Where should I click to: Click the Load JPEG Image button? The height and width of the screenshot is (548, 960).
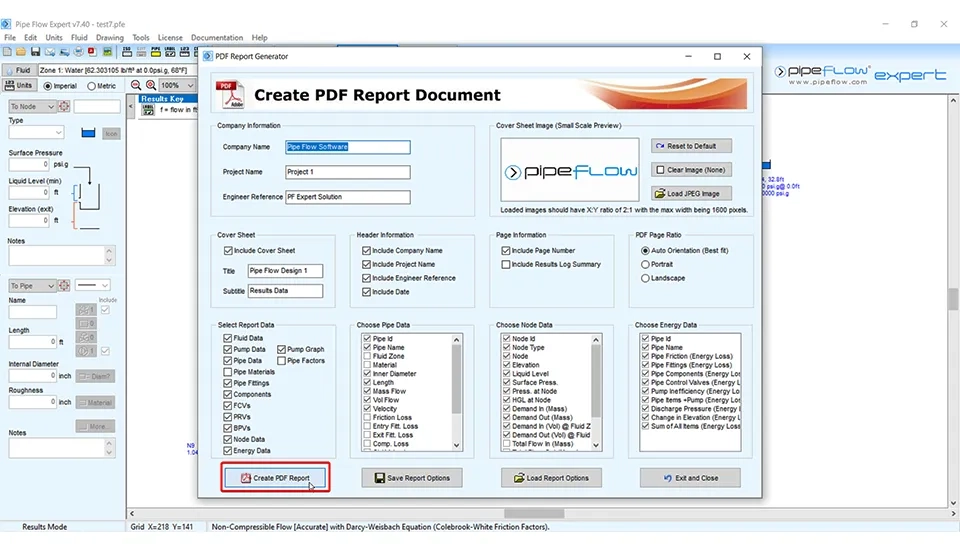coord(691,194)
